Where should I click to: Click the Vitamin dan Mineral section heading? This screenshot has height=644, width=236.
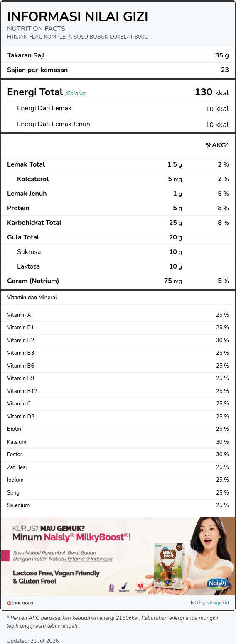[x=32, y=298]
